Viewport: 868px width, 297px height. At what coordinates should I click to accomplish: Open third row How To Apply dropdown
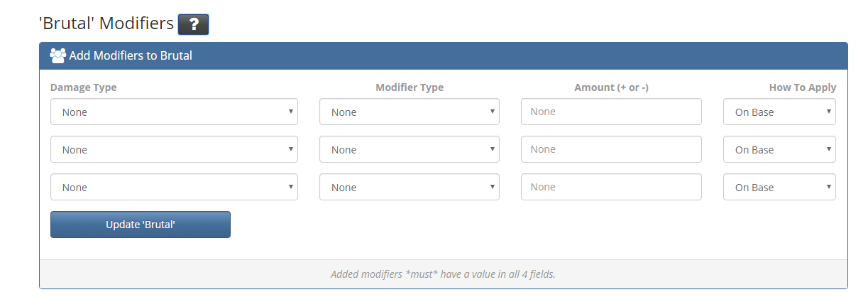[779, 187]
